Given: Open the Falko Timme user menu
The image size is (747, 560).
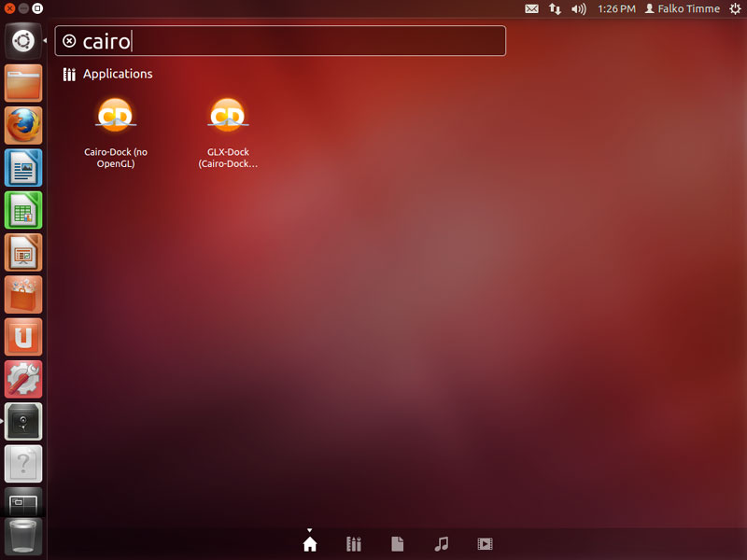Looking at the screenshot, I should coord(683,8).
